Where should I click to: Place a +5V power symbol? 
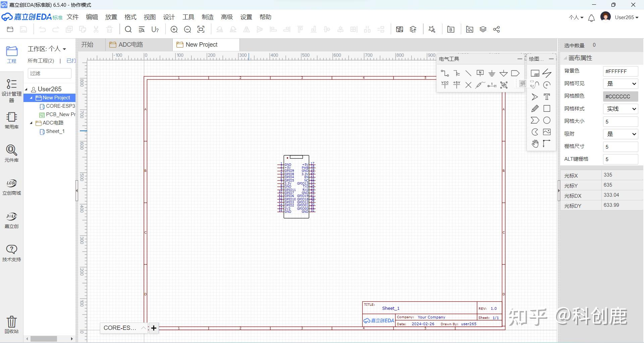(x=457, y=85)
